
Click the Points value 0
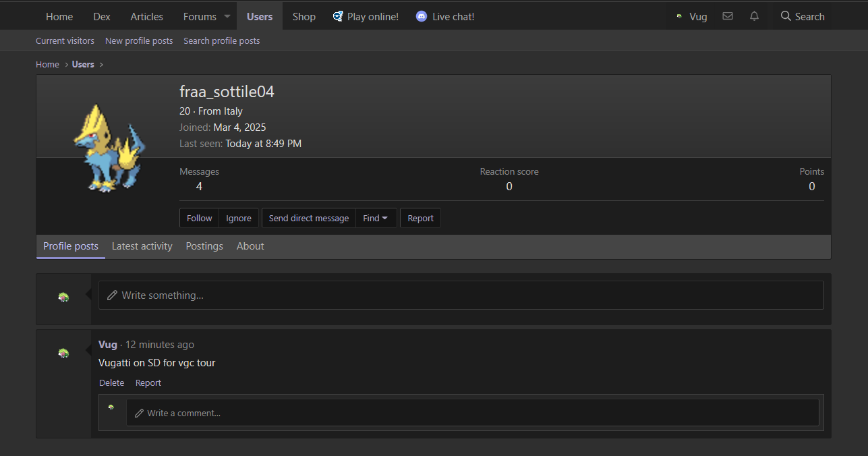coord(812,186)
